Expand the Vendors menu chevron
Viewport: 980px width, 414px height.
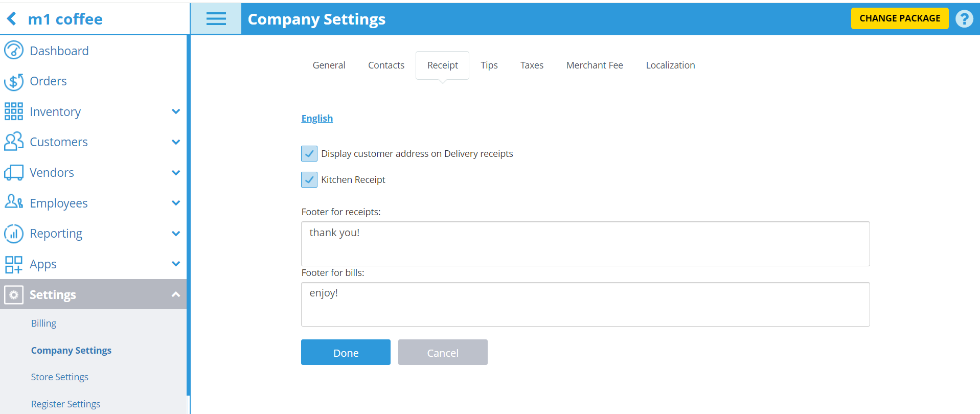[176, 173]
